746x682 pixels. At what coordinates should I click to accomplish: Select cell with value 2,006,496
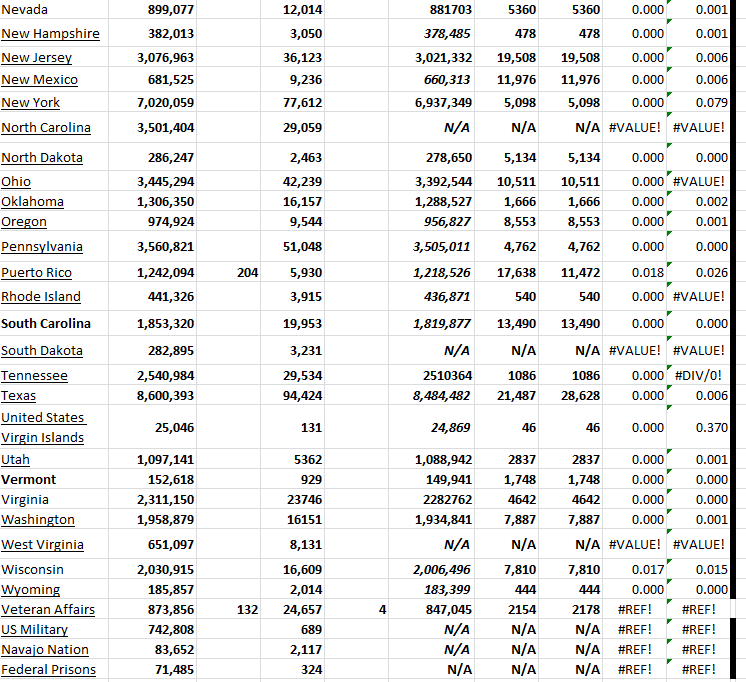pos(431,569)
